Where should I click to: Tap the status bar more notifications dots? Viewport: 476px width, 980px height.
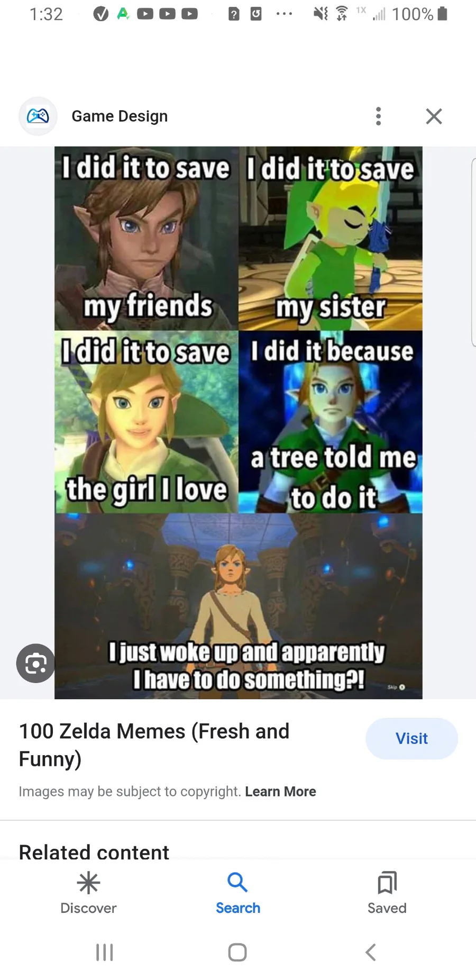[284, 14]
